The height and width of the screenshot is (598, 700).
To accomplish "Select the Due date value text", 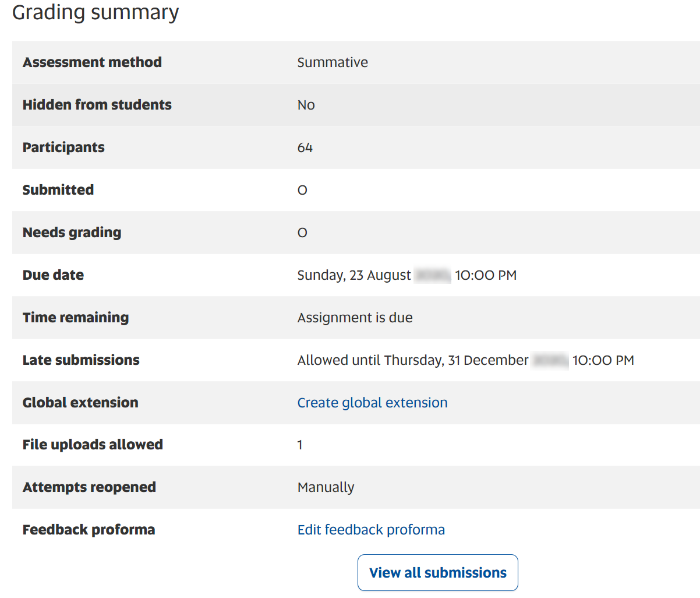I will [406, 275].
